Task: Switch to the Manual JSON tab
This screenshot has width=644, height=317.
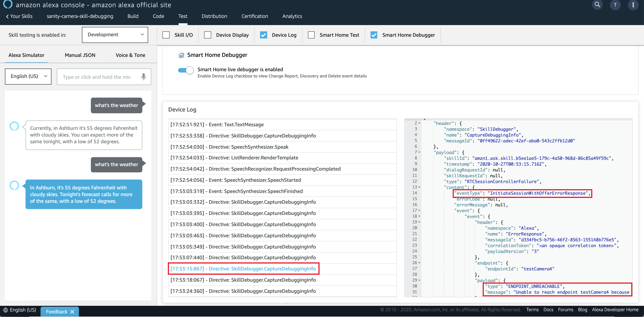Action: tap(80, 55)
